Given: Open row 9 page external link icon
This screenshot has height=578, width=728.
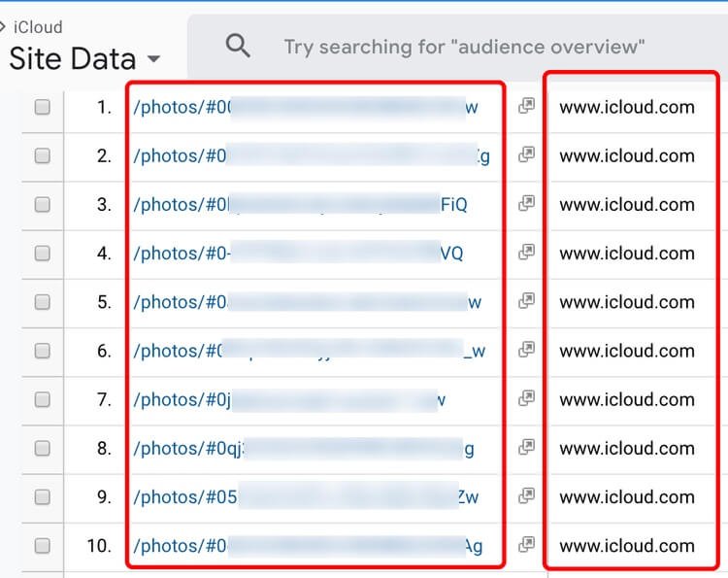Looking at the screenshot, I should [x=526, y=496].
